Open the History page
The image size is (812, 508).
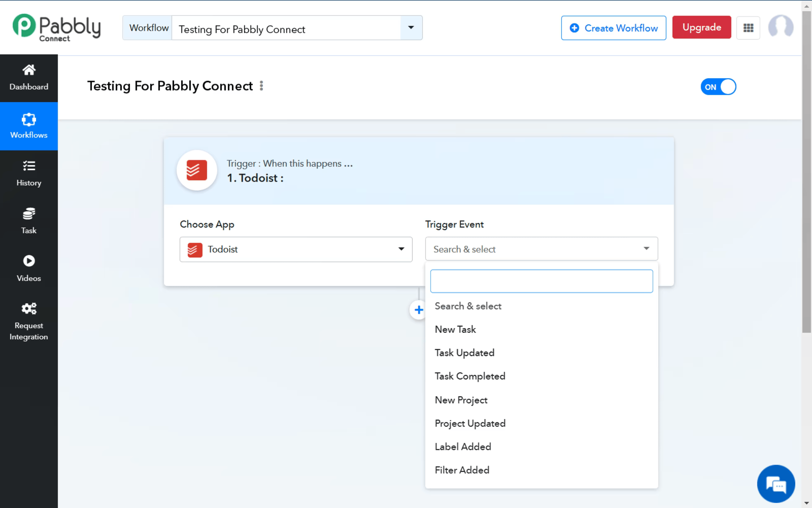[29, 174]
